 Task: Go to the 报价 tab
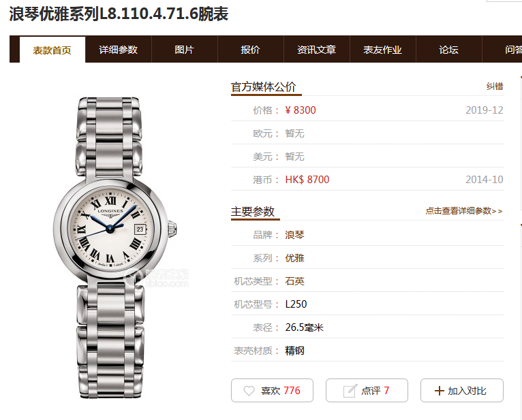pos(250,50)
